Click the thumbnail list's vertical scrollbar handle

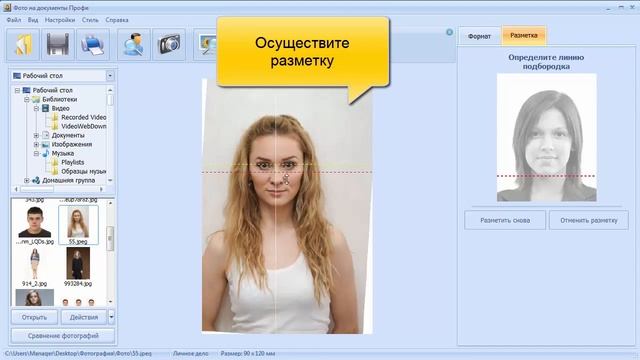[x=110, y=239]
